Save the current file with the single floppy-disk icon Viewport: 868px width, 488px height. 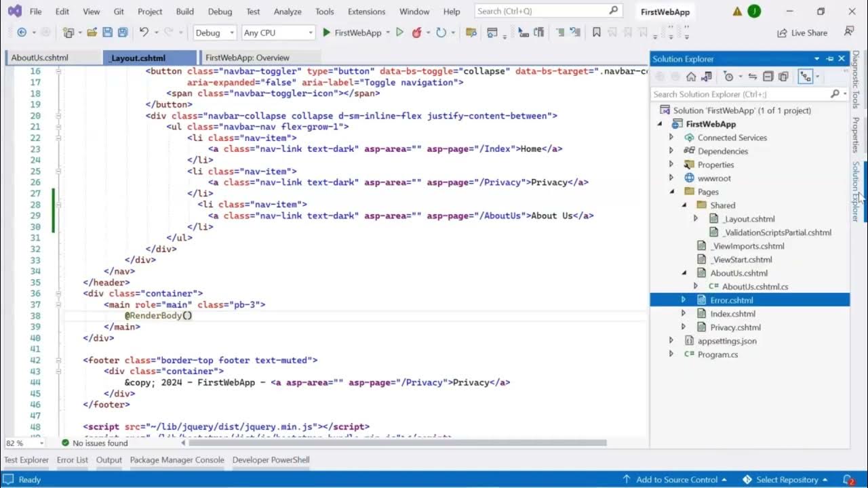coord(107,33)
